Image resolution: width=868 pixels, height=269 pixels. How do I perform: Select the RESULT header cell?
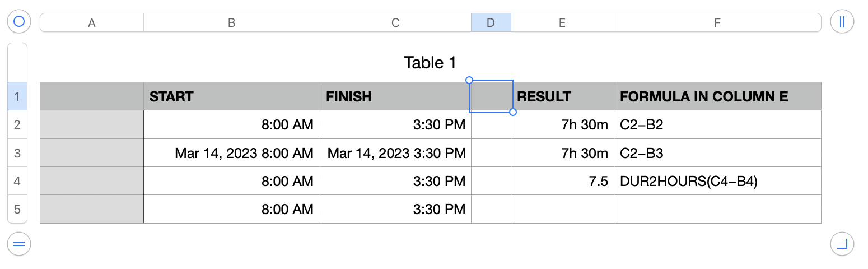tap(562, 96)
